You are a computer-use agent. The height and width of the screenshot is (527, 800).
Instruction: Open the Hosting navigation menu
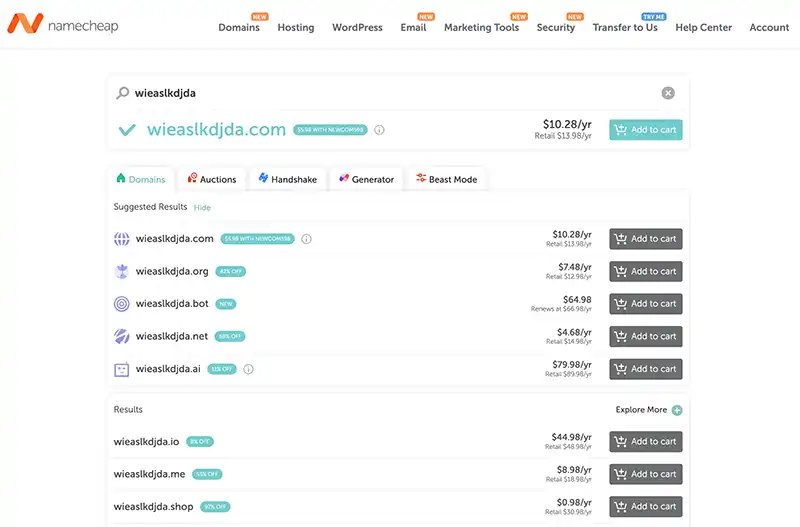296,28
